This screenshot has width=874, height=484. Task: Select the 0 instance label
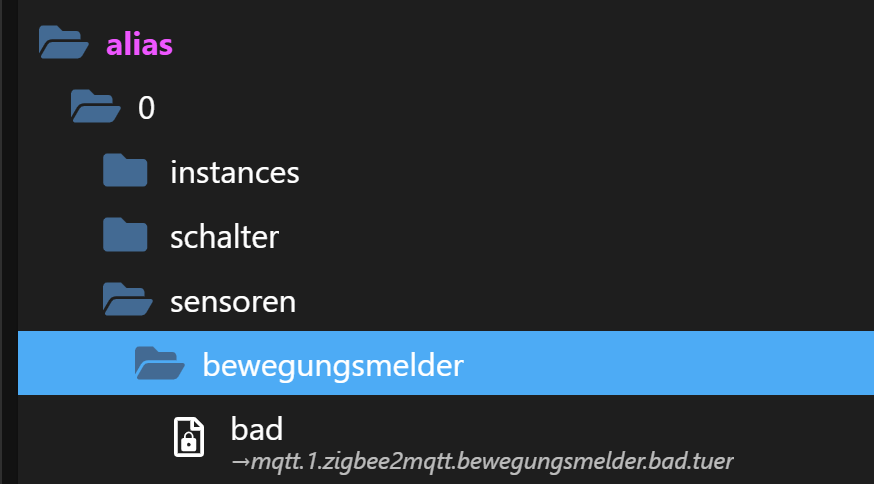[x=146, y=108]
